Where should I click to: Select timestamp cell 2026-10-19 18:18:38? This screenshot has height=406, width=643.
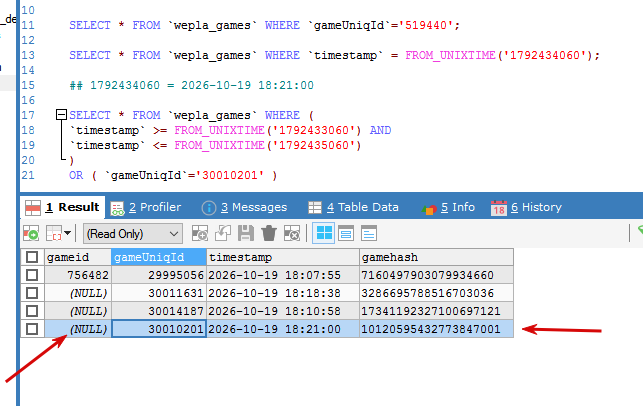[x=283, y=293]
